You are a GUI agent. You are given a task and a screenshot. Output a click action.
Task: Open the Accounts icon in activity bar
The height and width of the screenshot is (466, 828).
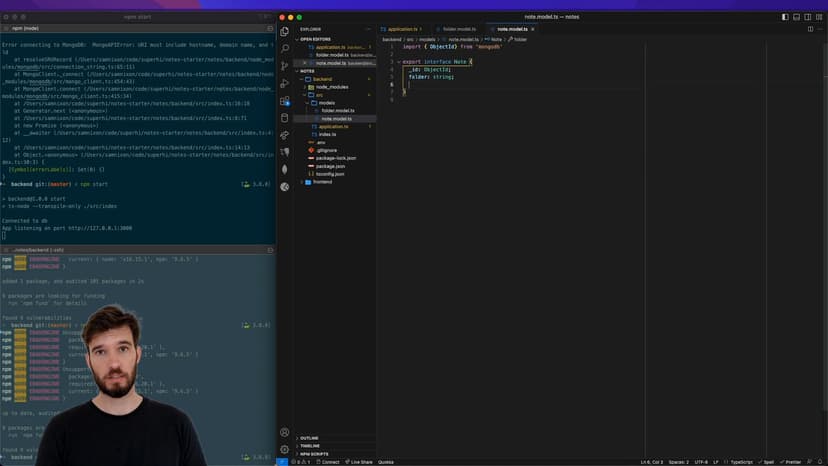[285, 433]
